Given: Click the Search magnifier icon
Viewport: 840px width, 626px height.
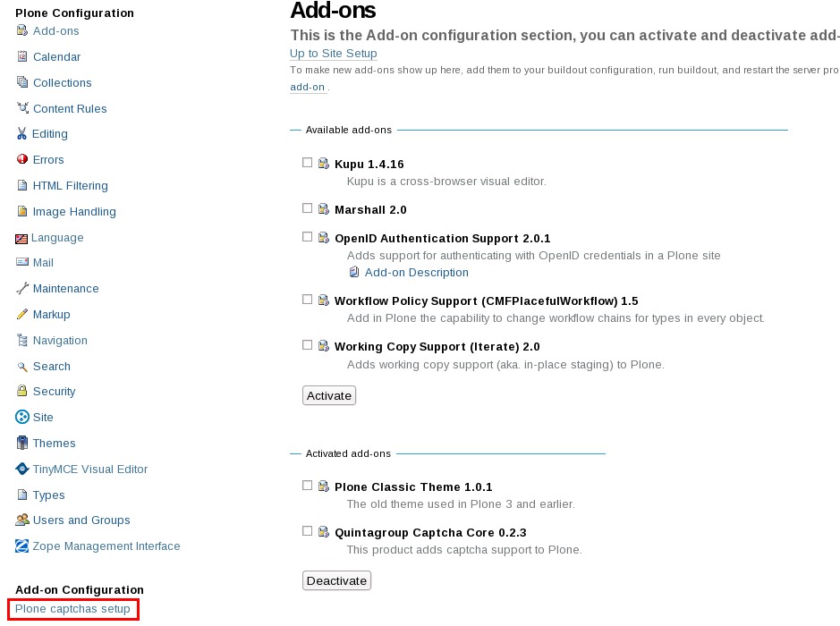Looking at the screenshot, I should pyautogui.click(x=22, y=367).
